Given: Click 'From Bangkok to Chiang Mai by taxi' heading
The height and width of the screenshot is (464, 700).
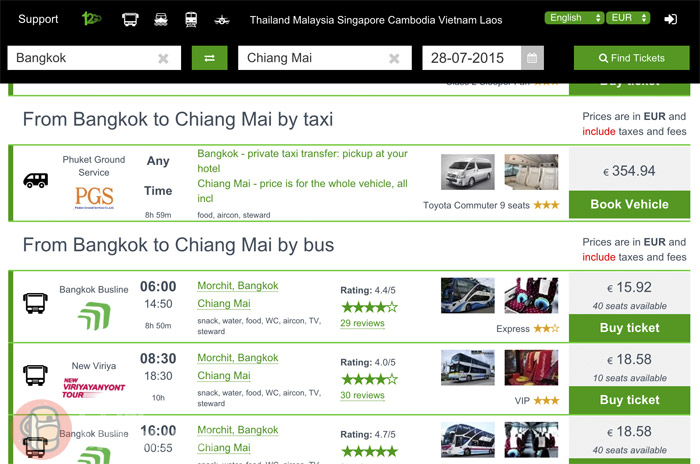Looking at the screenshot, I should coord(178,120).
